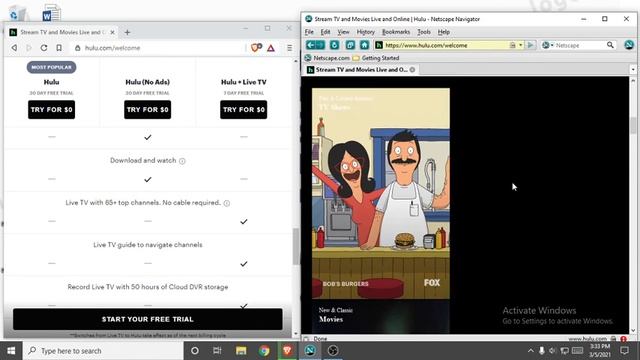This screenshot has width=640, height=360.
Task: Click info icon beside Live TV 65+ channels
Action: (227, 203)
